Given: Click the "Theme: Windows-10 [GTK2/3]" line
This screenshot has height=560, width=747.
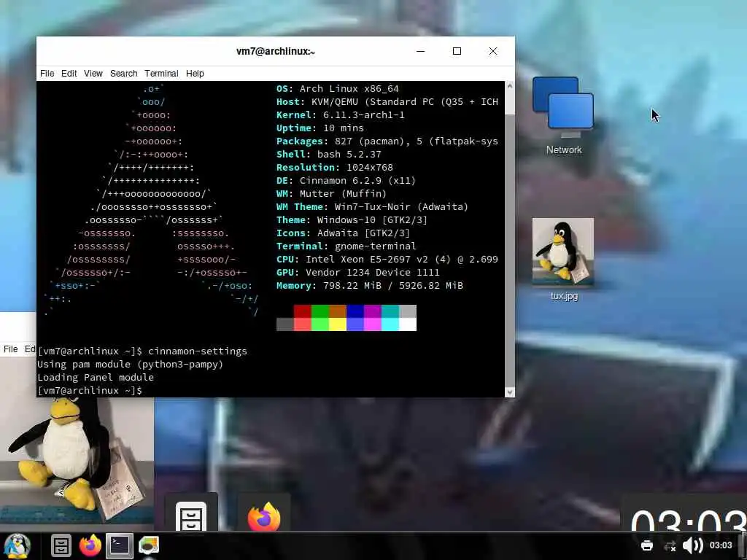Looking at the screenshot, I should (x=352, y=220).
